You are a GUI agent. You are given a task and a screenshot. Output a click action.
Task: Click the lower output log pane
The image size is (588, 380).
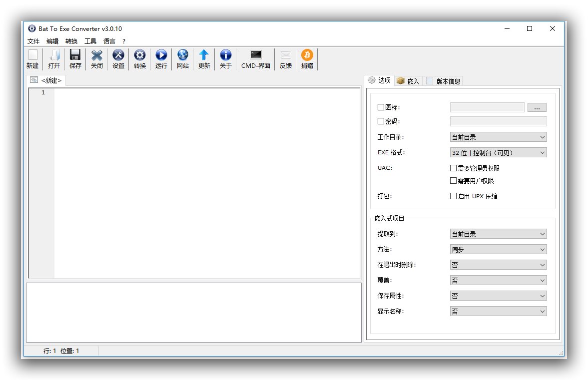point(194,313)
